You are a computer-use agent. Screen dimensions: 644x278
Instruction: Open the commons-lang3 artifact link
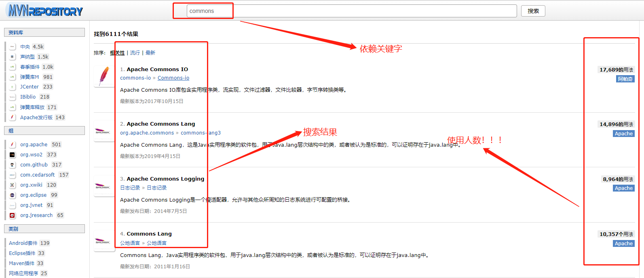coord(201,133)
